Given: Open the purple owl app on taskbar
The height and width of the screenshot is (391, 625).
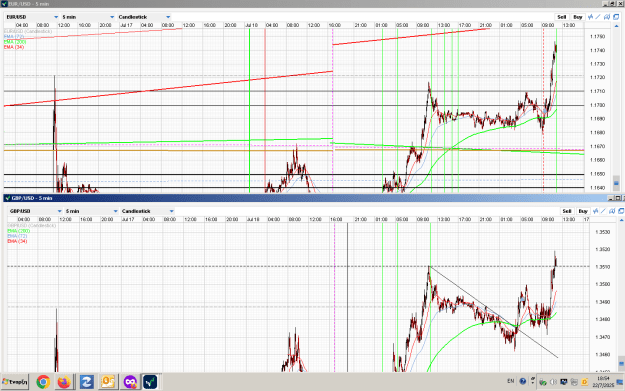Looking at the screenshot, I should click(130, 382).
